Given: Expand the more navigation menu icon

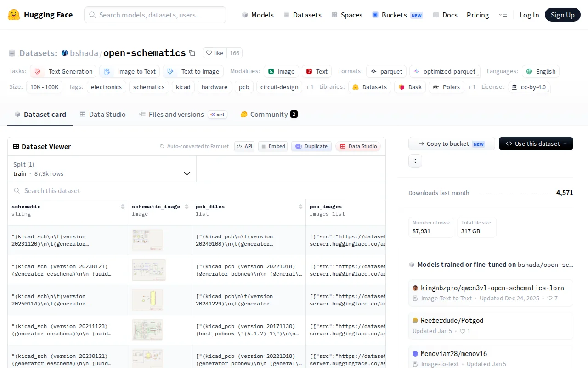Looking at the screenshot, I should pyautogui.click(x=503, y=15).
